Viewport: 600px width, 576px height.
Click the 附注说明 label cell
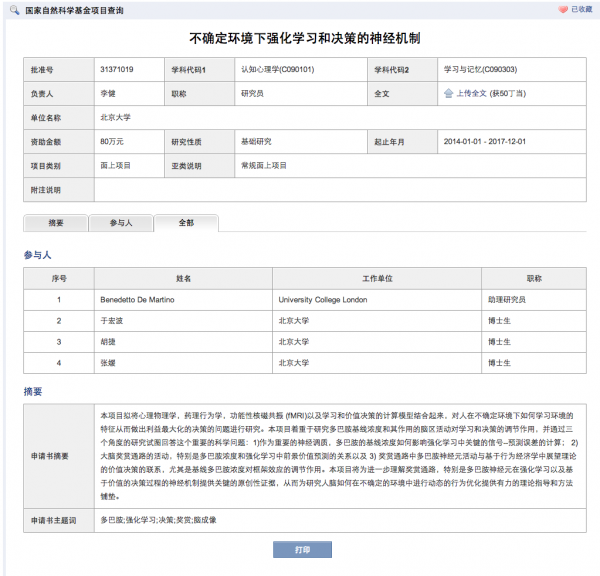click(x=59, y=190)
